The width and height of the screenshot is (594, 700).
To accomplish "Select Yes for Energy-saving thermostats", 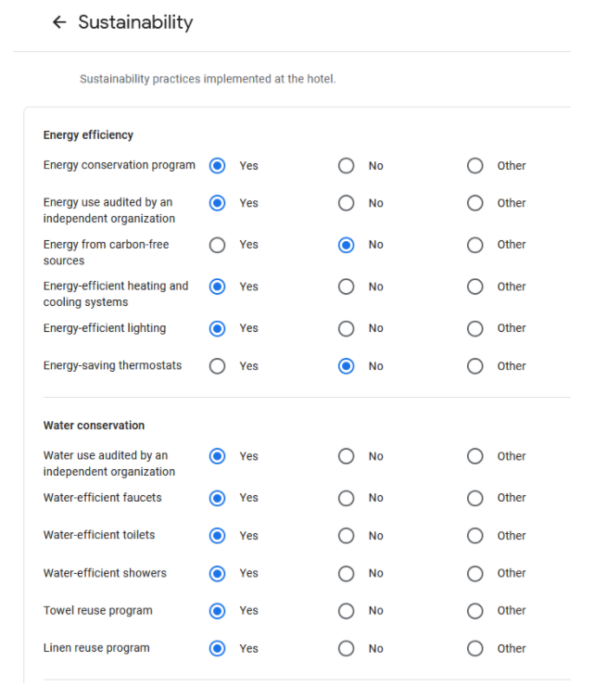I will tap(217, 366).
